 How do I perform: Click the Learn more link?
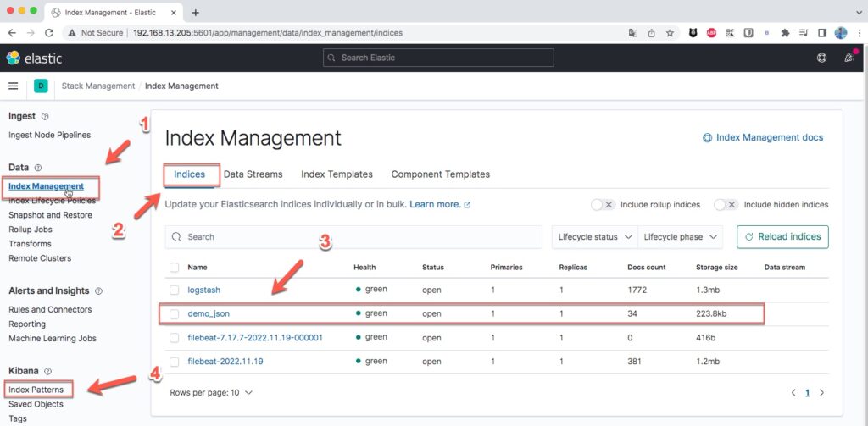pos(440,205)
